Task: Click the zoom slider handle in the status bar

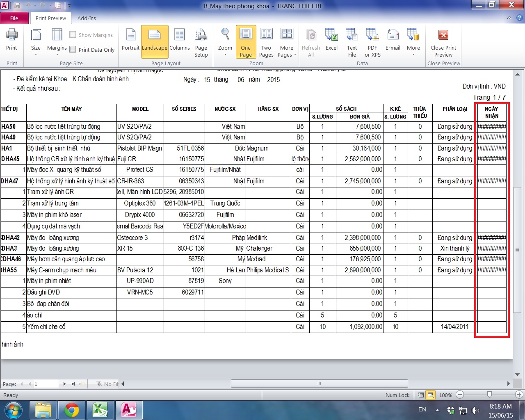Action: [x=489, y=395]
